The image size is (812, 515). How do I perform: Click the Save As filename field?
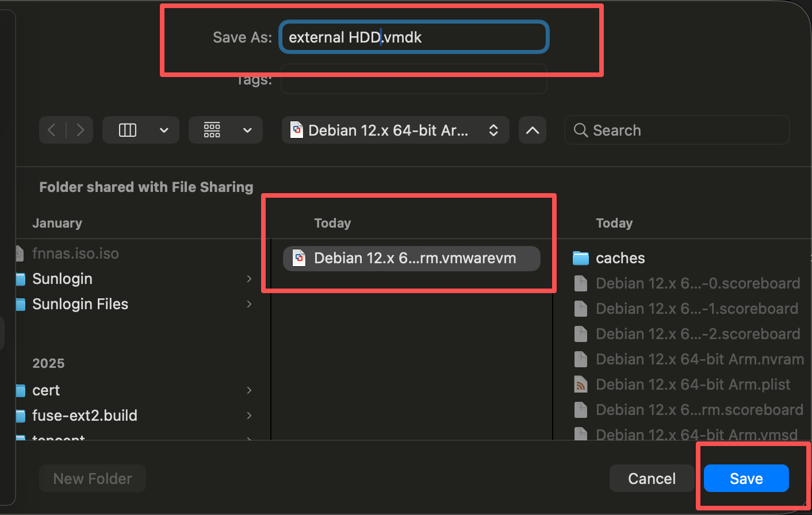[414, 37]
